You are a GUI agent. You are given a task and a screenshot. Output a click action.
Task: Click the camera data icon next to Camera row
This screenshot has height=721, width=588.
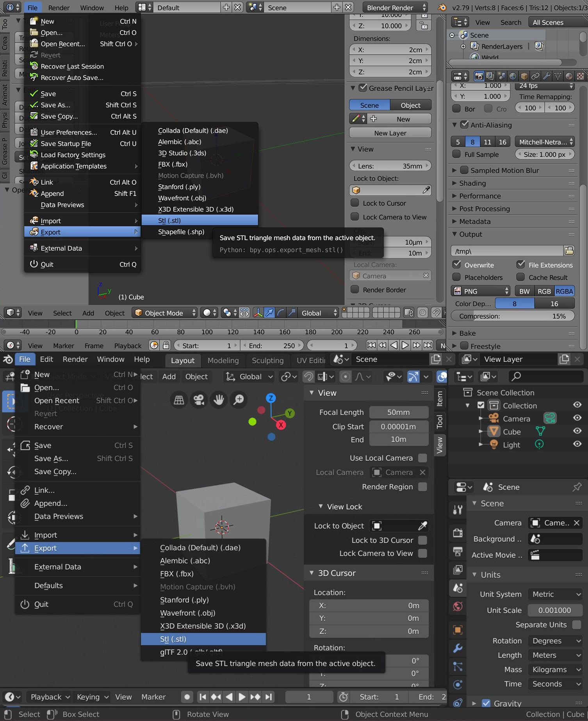click(x=550, y=418)
